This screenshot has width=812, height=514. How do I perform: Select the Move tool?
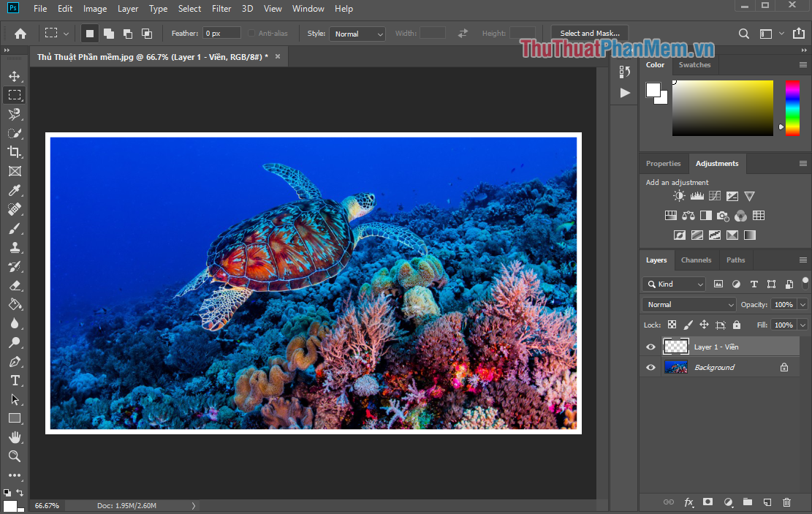click(15, 75)
